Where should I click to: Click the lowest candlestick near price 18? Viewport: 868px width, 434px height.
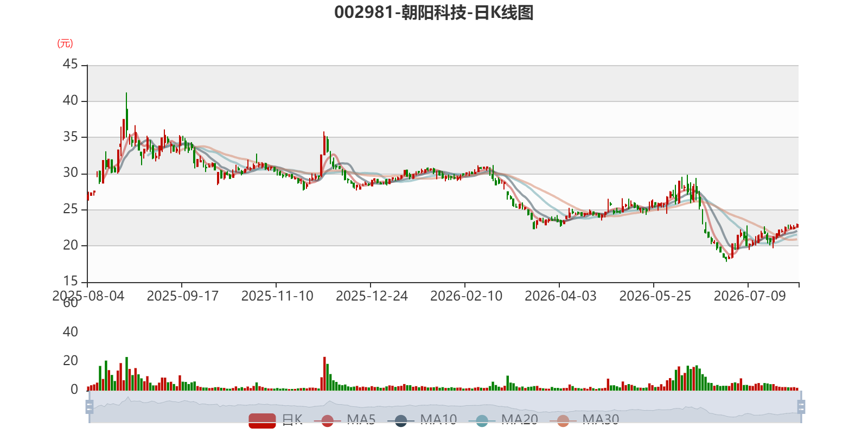click(x=727, y=258)
